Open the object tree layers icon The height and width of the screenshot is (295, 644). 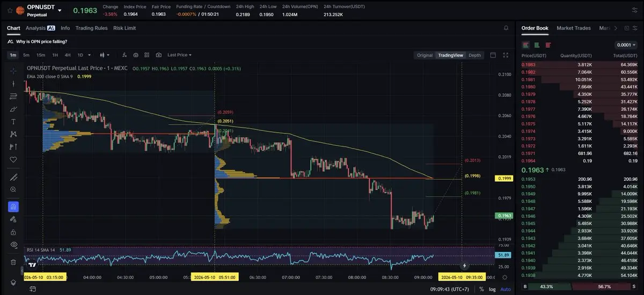pos(13,282)
